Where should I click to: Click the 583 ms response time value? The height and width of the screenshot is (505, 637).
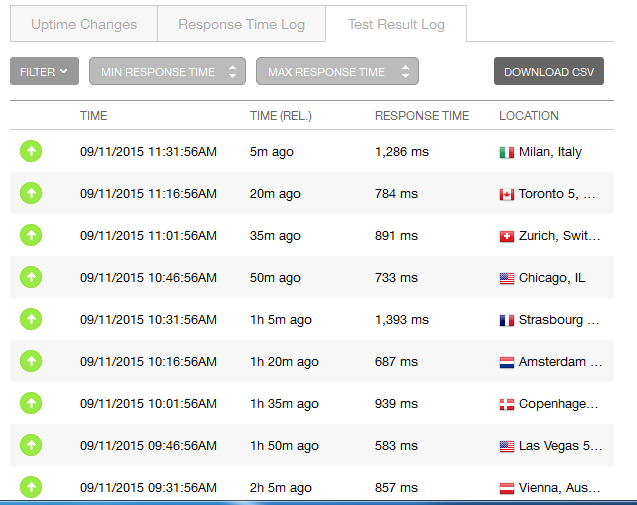[x=396, y=445]
